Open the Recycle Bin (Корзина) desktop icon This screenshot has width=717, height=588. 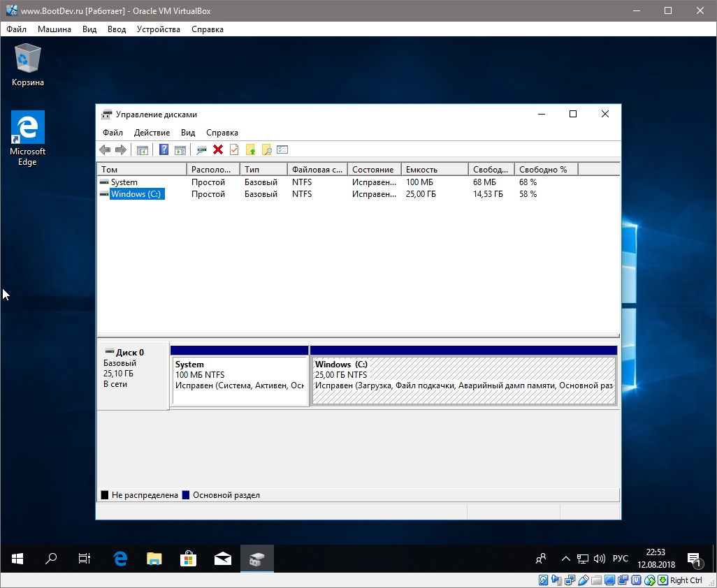pos(28,65)
